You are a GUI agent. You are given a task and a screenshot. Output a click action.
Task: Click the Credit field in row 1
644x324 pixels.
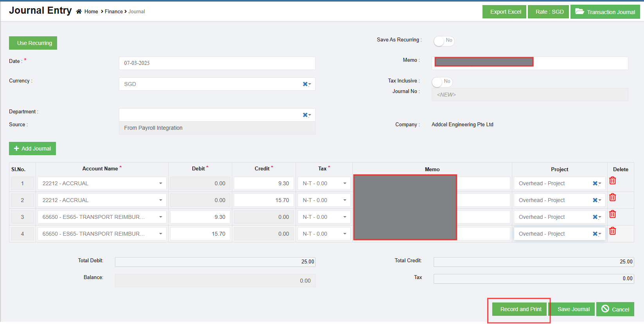(x=264, y=183)
